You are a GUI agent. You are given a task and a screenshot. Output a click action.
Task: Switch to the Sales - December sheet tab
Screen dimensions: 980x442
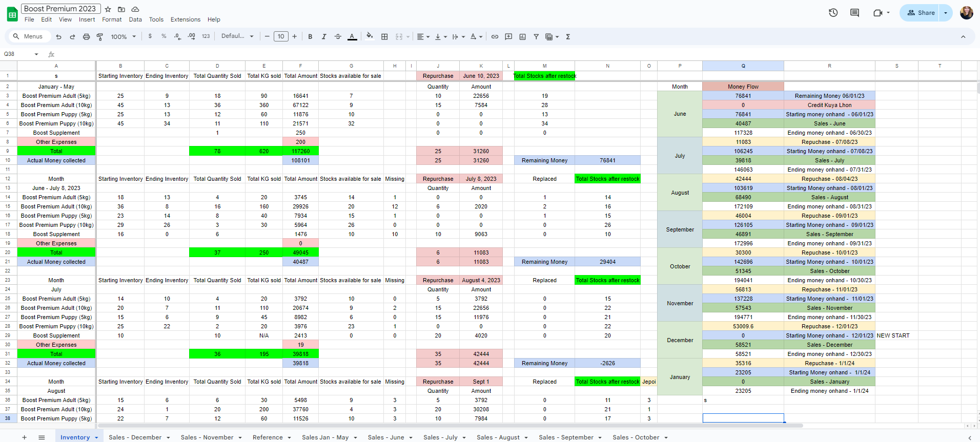[135, 437]
